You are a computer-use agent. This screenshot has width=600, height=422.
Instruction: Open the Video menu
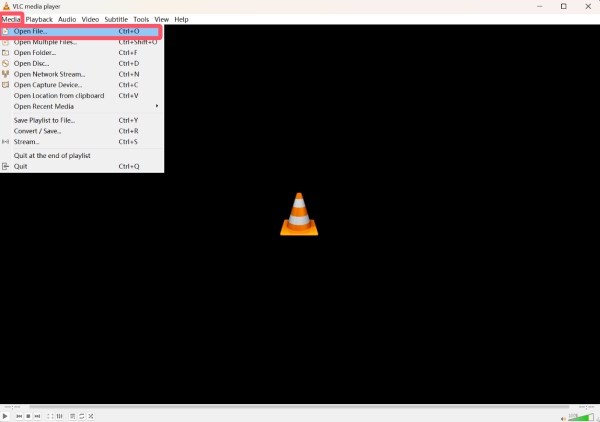(x=90, y=19)
